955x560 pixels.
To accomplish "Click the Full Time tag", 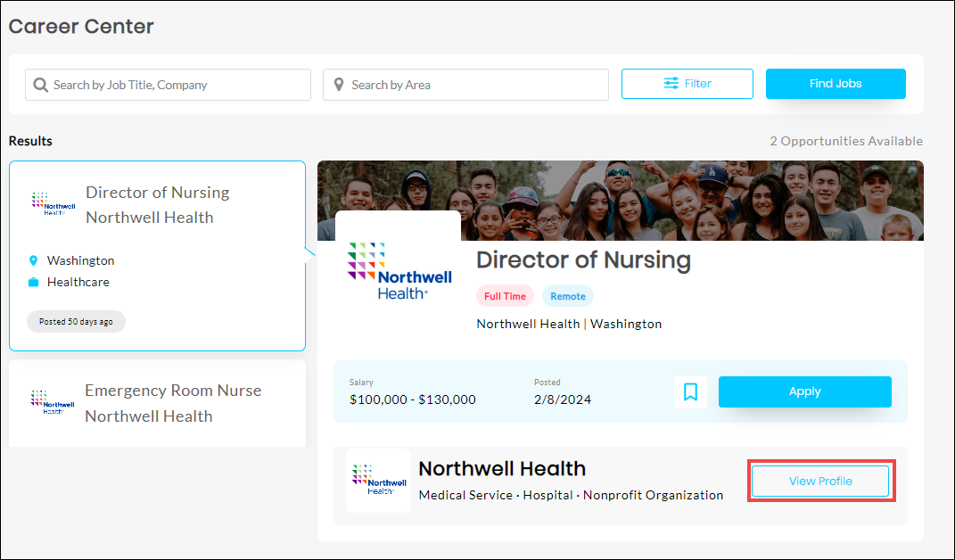I will pyautogui.click(x=505, y=296).
